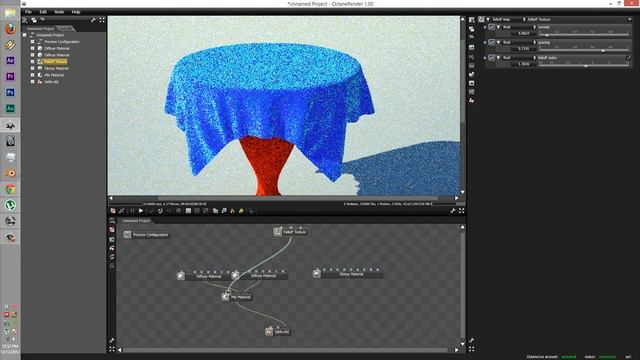The height and width of the screenshot is (360, 640).
Task: Click the red icon in graph editor sidebar
Action: click(112, 230)
